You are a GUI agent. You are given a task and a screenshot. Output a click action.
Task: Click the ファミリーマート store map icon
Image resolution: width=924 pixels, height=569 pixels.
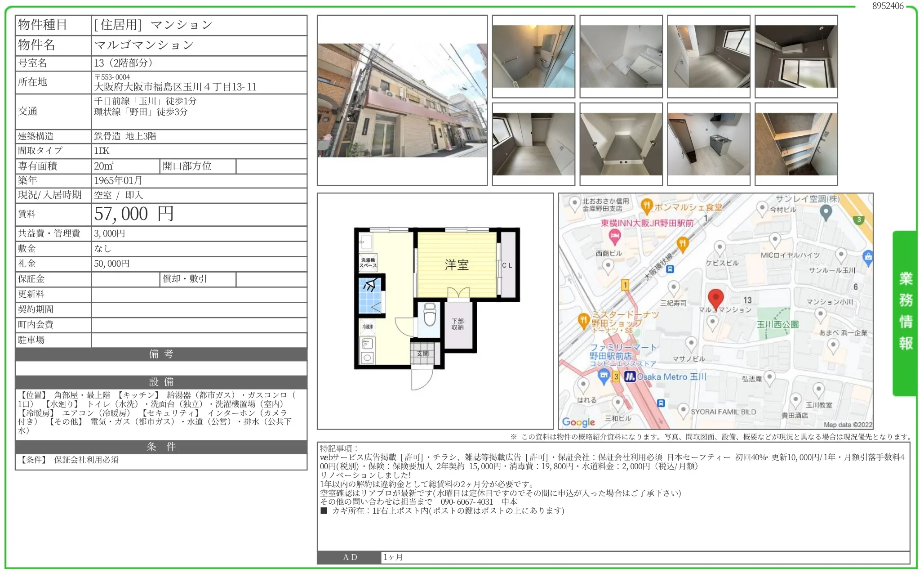coord(604,374)
